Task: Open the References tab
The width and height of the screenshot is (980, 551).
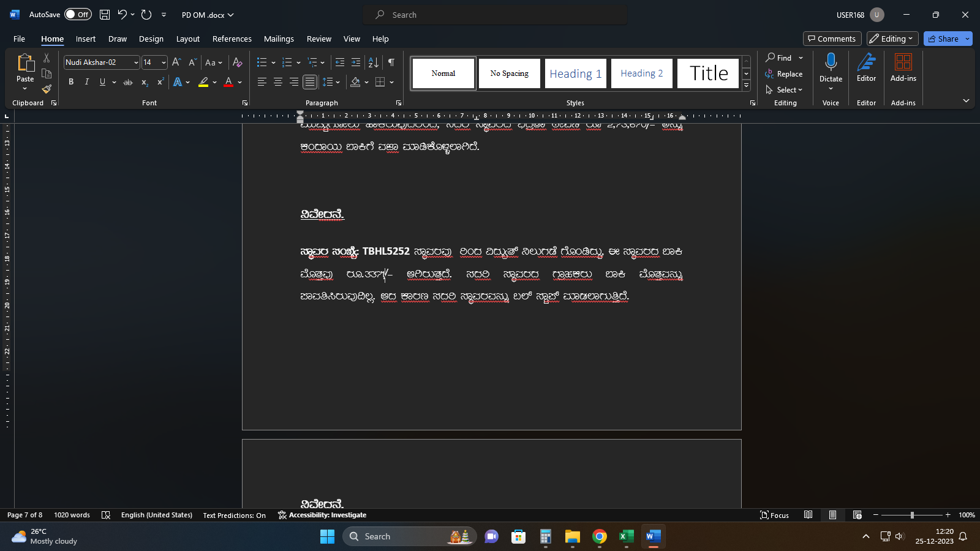Action: 232,39
